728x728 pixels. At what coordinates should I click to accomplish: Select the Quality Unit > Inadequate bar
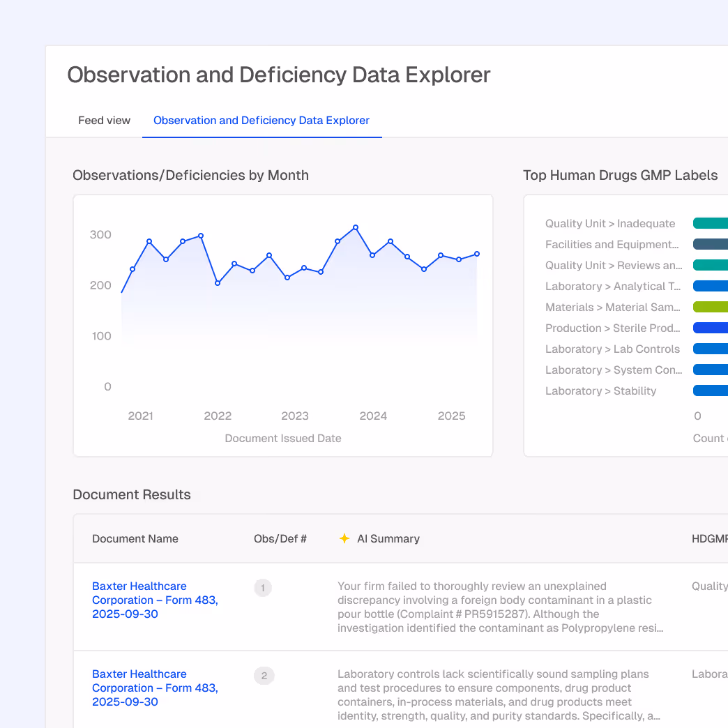pos(710,223)
